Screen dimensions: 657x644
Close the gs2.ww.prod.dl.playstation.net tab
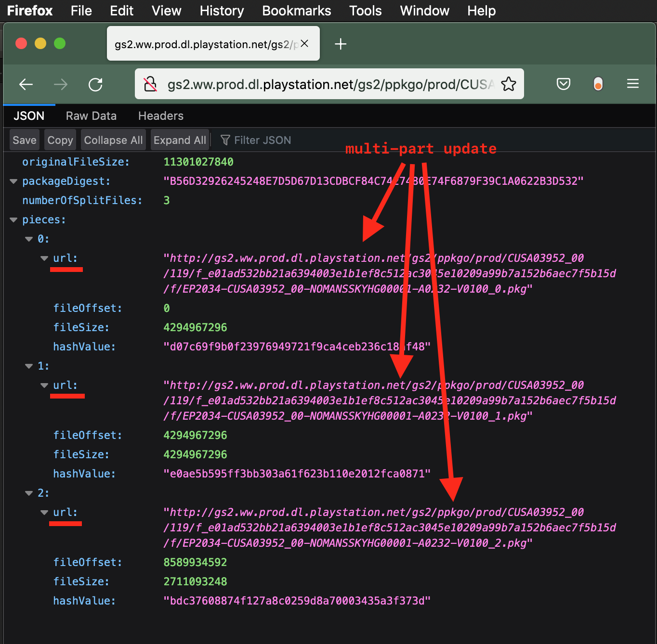click(x=304, y=44)
